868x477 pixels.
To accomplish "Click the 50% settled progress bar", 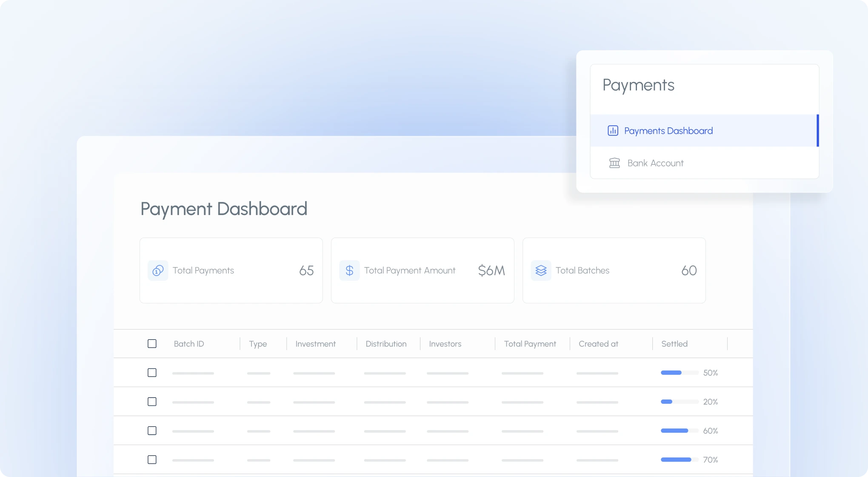I will [x=679, y=373].
